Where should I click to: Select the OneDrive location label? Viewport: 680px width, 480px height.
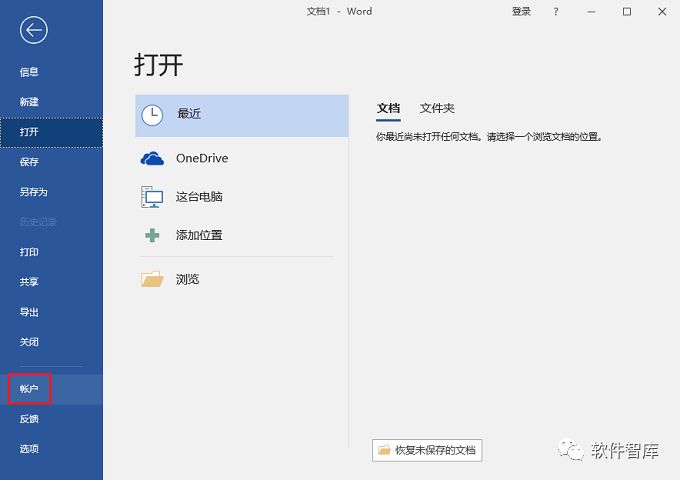pyautogui.click(x=202, y=158)
